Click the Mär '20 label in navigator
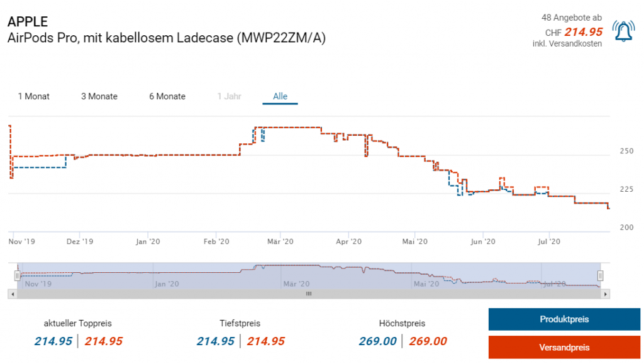 click(x=296, y=284)
